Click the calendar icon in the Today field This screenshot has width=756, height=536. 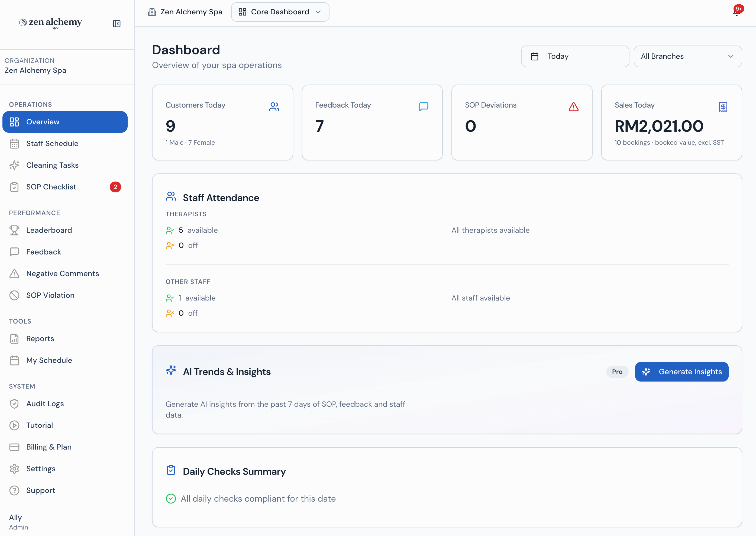pos(535,56)
